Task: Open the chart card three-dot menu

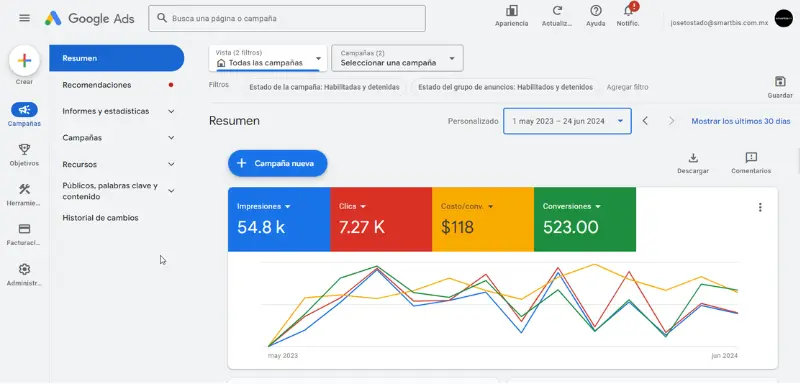Action: point(760,207)
